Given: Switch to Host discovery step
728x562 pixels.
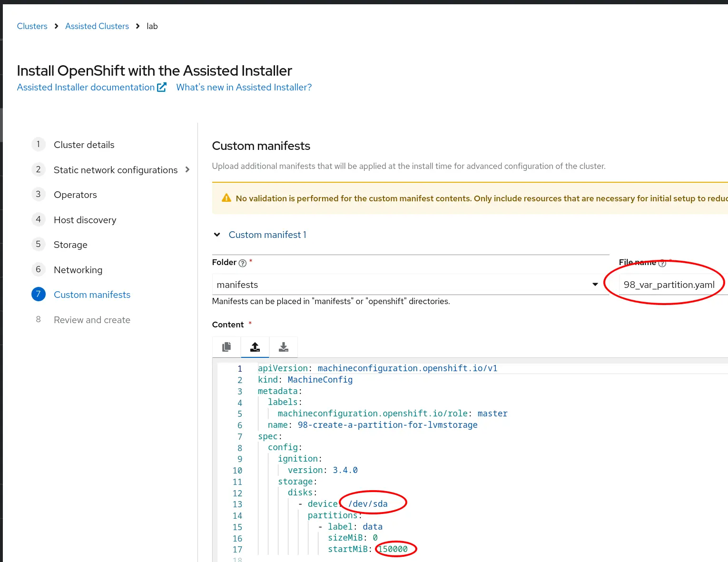Looking at the screenshot, I should click(85, 220).
